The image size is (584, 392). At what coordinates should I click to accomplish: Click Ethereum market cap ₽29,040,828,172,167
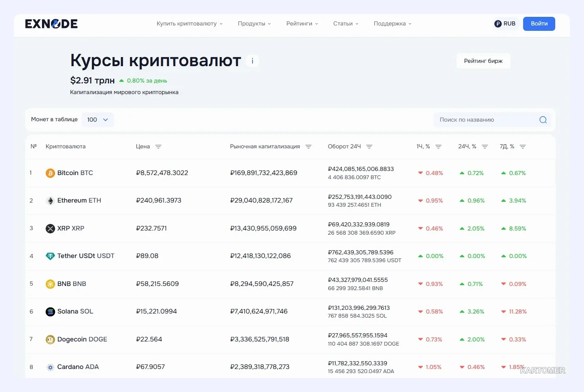[262, 201]
